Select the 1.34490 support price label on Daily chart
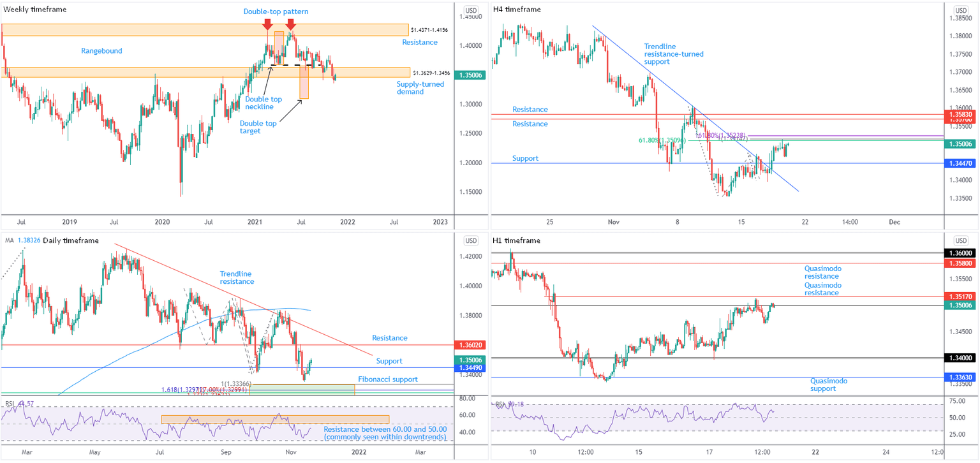This screenshot has width=980, height=463. [471, 367]
